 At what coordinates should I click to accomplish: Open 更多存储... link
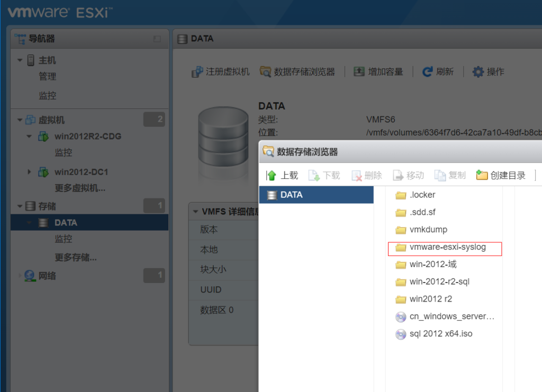(76, 257)
